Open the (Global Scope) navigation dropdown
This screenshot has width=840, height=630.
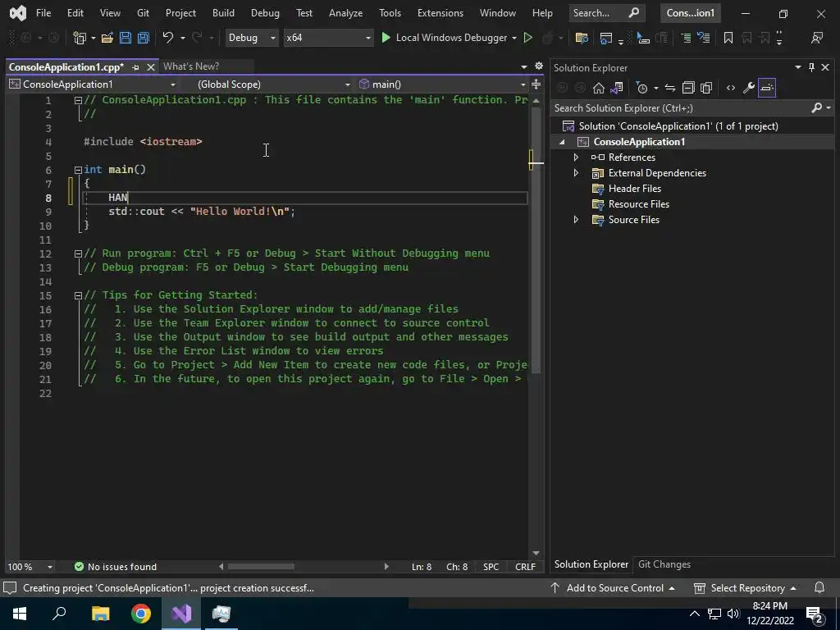pos(273,84)
